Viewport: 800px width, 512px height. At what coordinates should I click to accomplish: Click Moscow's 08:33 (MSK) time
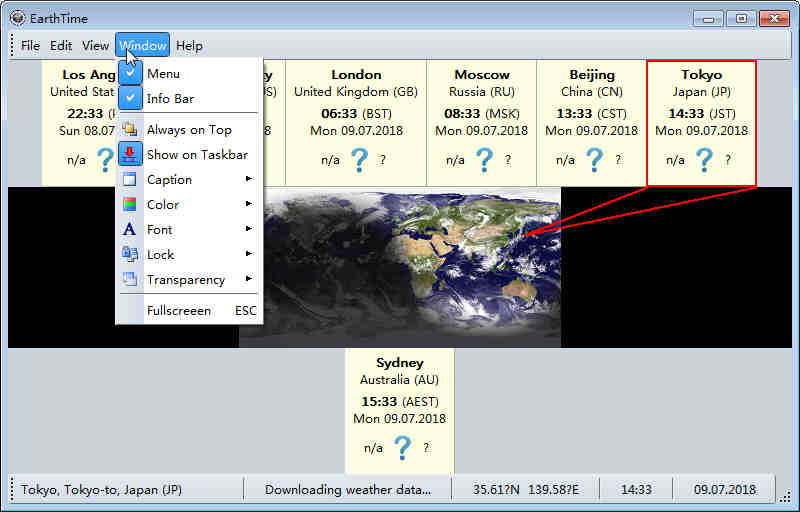tap(482, 114)
